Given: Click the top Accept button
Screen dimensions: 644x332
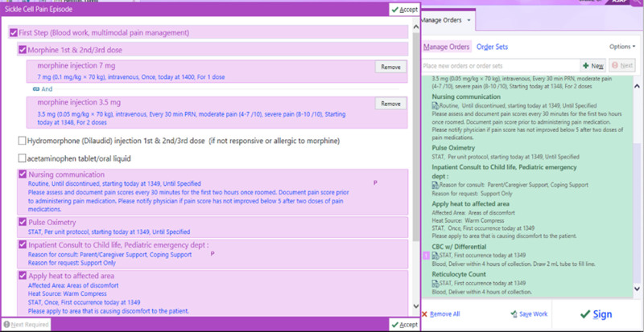Looking at the screenshot, I should click(404, 9).
